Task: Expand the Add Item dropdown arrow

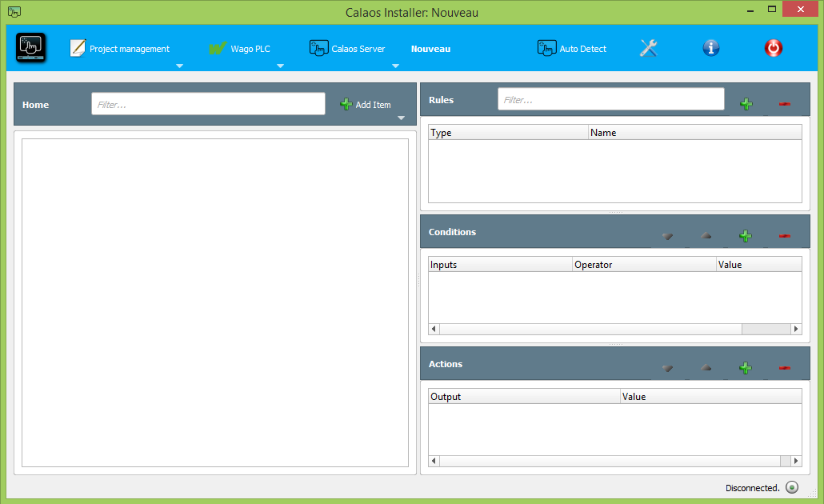Action: tap(401, 118)
